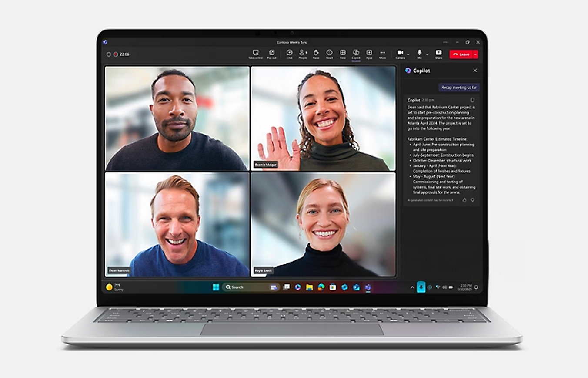Toggle the Copilot panel from the toolbar
588x378 pixels.
tap(356, 54)
